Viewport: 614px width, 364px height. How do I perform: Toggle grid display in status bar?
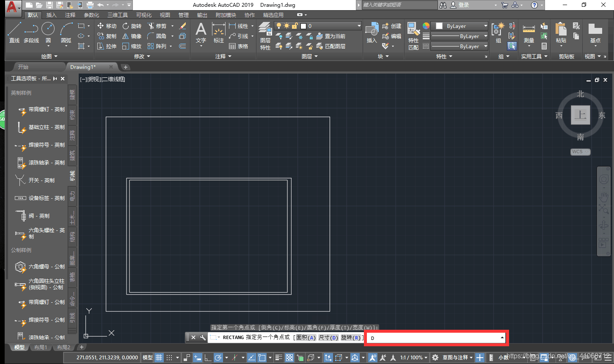tap(159, 358)
